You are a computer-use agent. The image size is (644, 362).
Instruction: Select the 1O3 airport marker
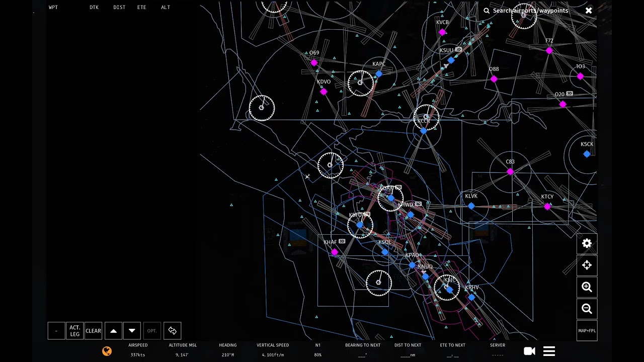tap(580, 76)
